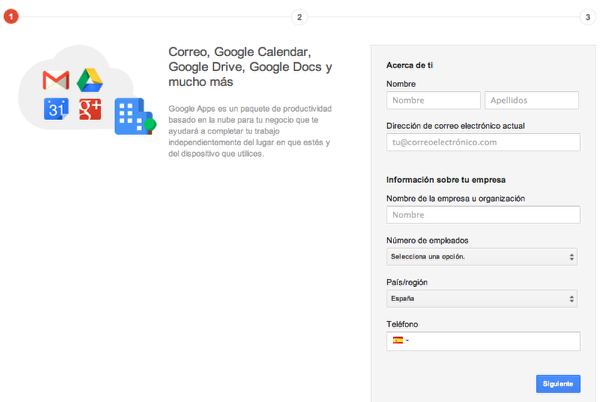This screenshot has height=402, width=600.
Task: Click into the Apellidos field
Action: [531, 101]
